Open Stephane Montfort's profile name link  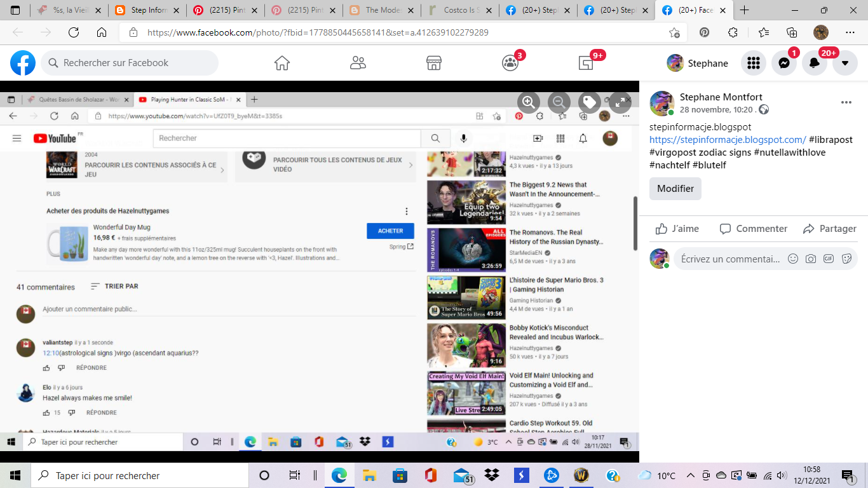click(721, 97)
